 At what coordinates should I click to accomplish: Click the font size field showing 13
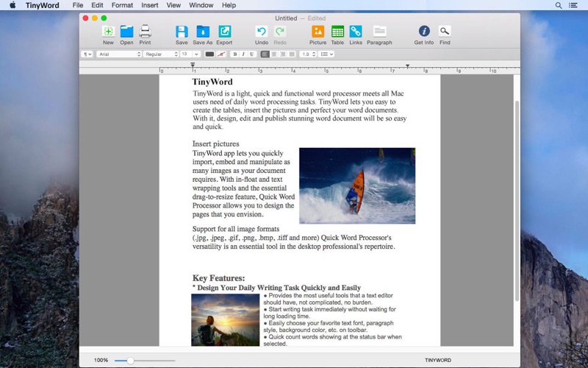[187, 54]
